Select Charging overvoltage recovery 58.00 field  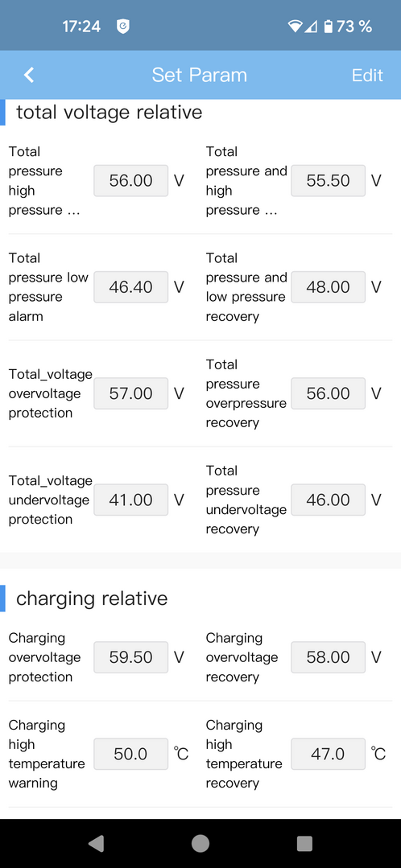click(x=328, y=657)
